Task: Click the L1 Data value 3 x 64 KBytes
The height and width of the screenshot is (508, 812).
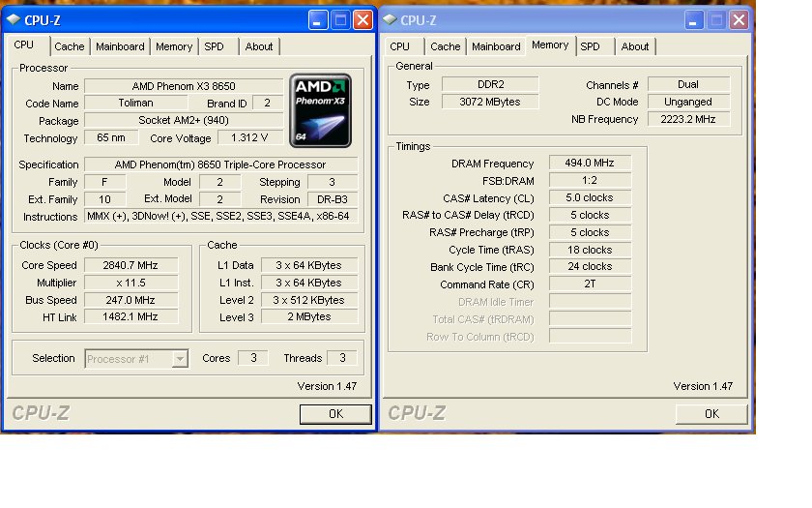Action: click(309, 265)
